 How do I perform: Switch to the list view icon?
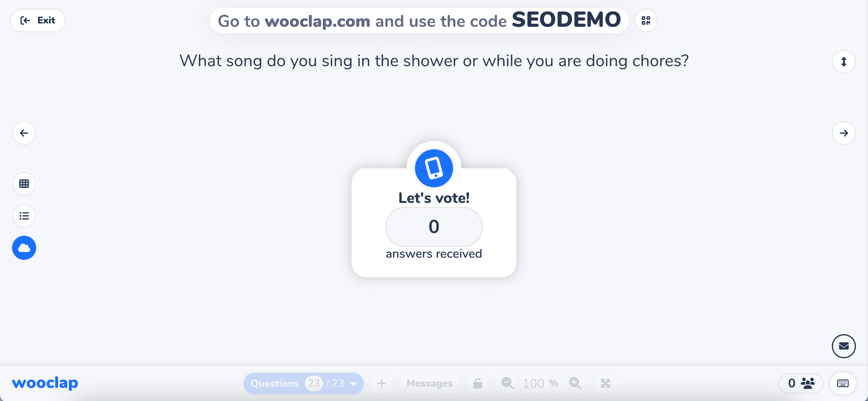pyautogui.click(x=24, y=216)
